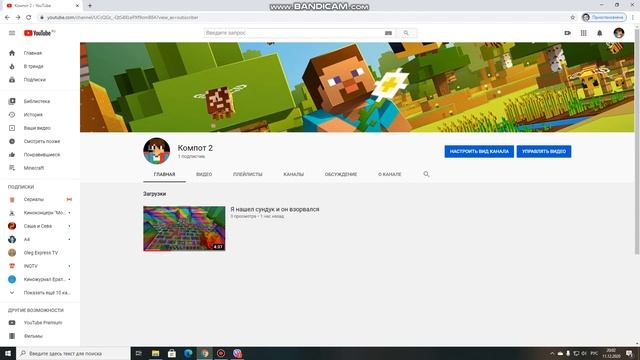The image size is (640, 360).
Task: Open notifications bell
Action: 600,33
